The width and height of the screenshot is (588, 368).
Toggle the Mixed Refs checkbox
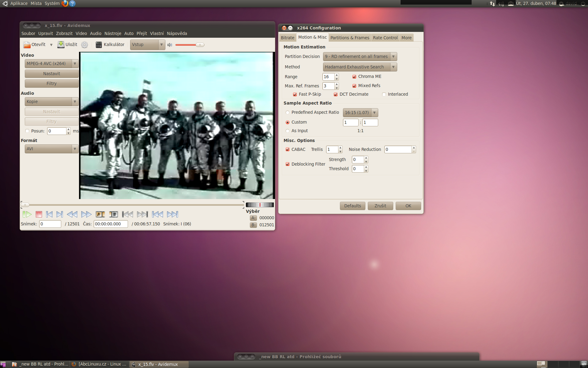coord(354,86)
